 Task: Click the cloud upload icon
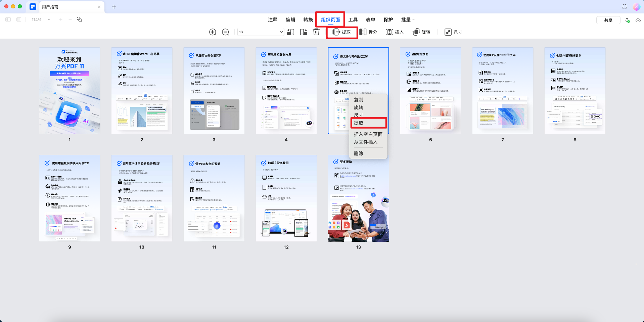(x=638, y=20)
